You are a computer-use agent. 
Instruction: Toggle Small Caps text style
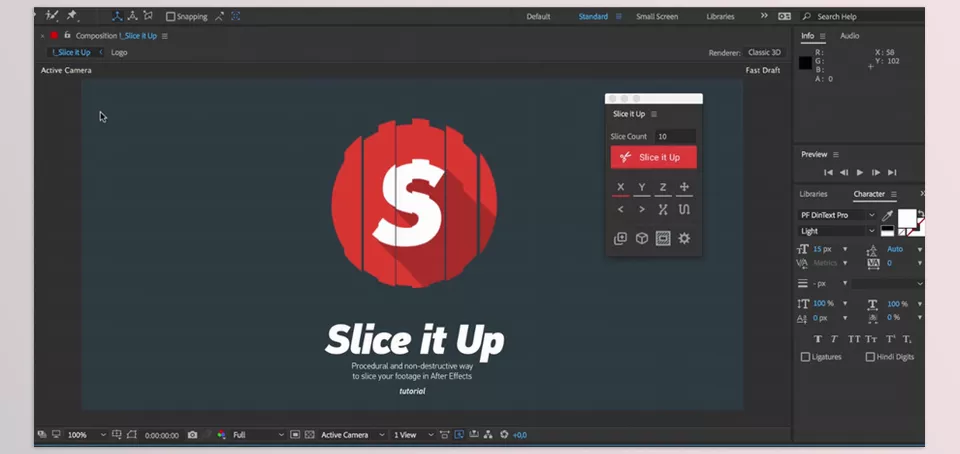tap(872, 338)
